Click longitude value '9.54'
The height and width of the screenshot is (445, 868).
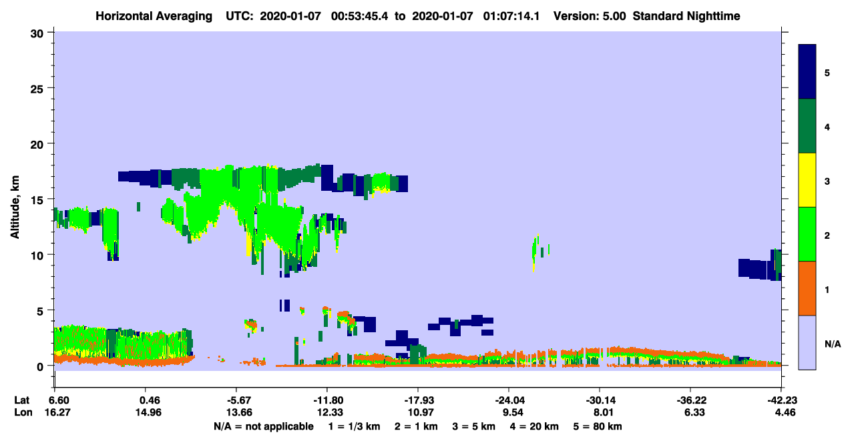[513, 412]
